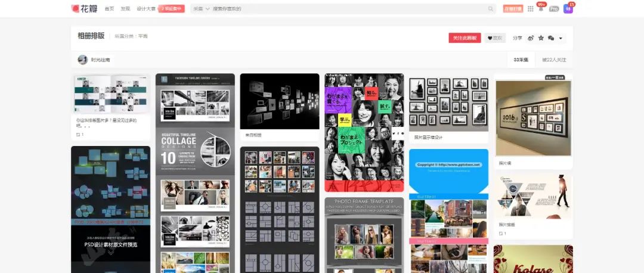Share board via the Weibo icon
Viewport: 644px width, 273px height.
point(531,38)
